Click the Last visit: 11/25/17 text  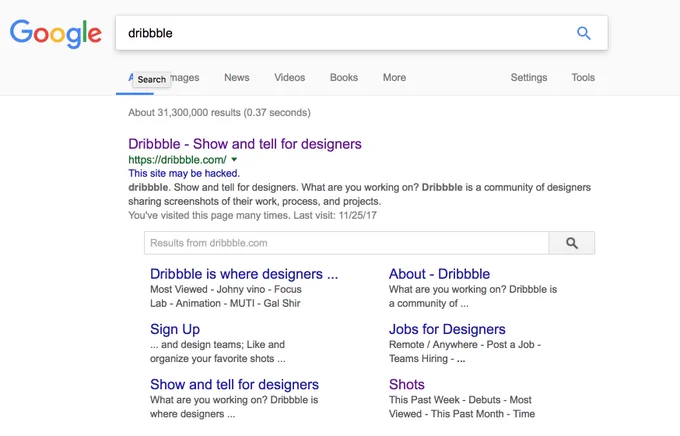pos(335,216)
